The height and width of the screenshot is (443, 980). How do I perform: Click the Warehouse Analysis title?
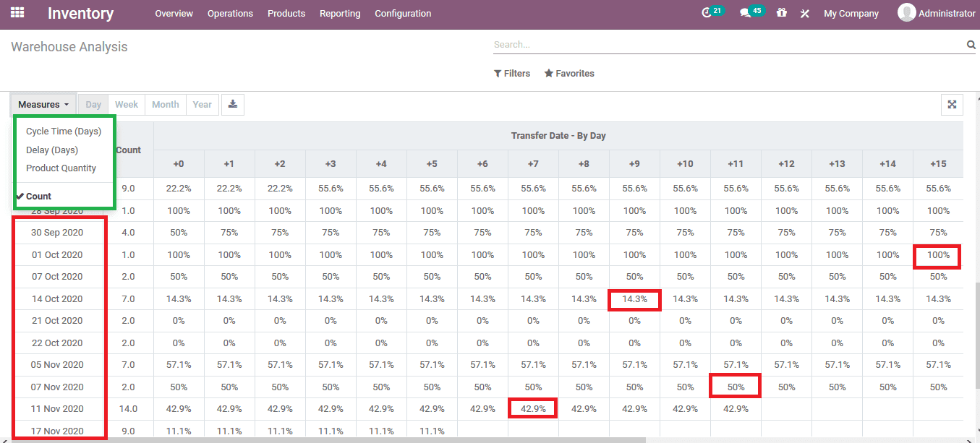click(69, 47)
